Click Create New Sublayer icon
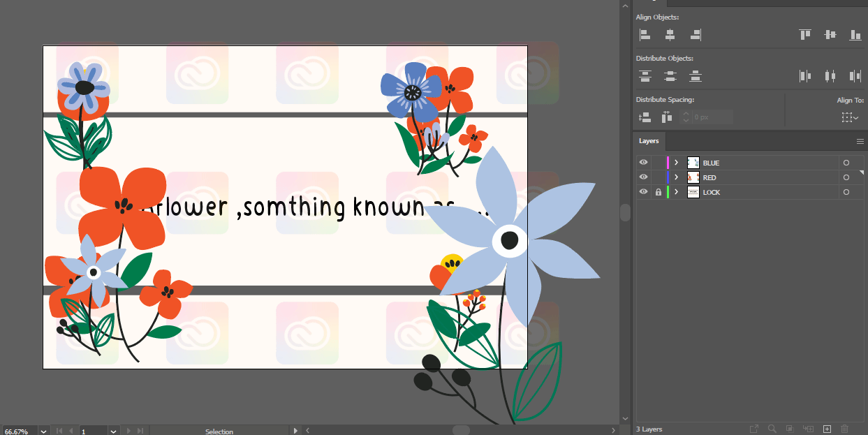The image size is (868, 435). click(809, 429)
